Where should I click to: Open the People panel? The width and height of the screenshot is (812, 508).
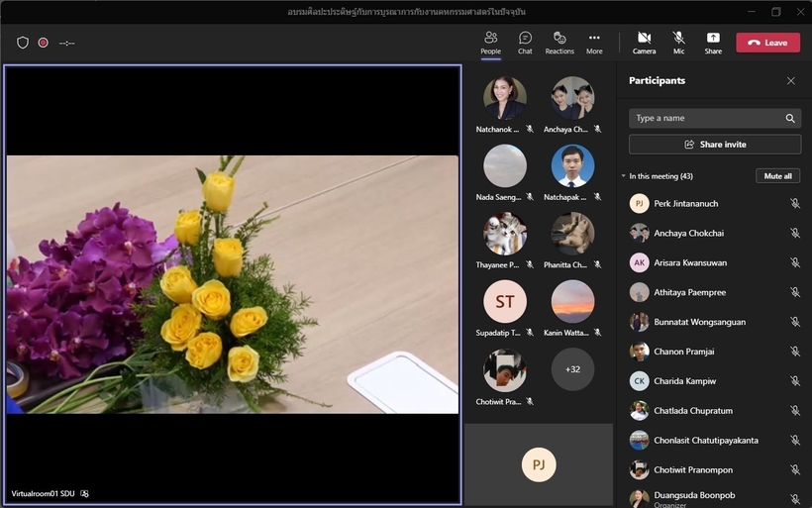pyautogui.click(x=490, y=43)
